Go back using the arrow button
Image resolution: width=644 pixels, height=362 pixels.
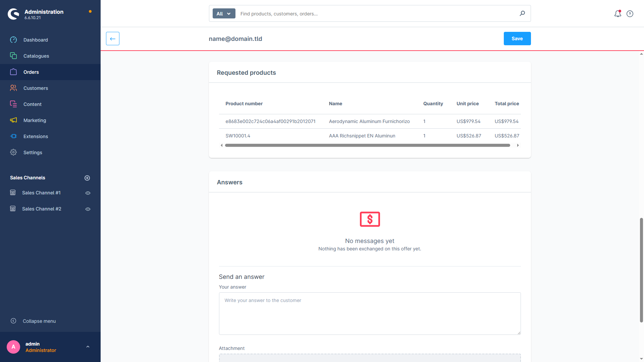tap(113, 39)
